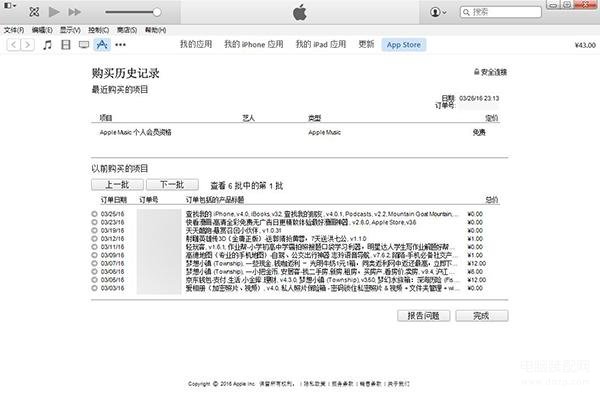Open the more libraries ellipsis icon
This screenshot has height=395, width=600.
pyautogui.click(x=121, y=45)
